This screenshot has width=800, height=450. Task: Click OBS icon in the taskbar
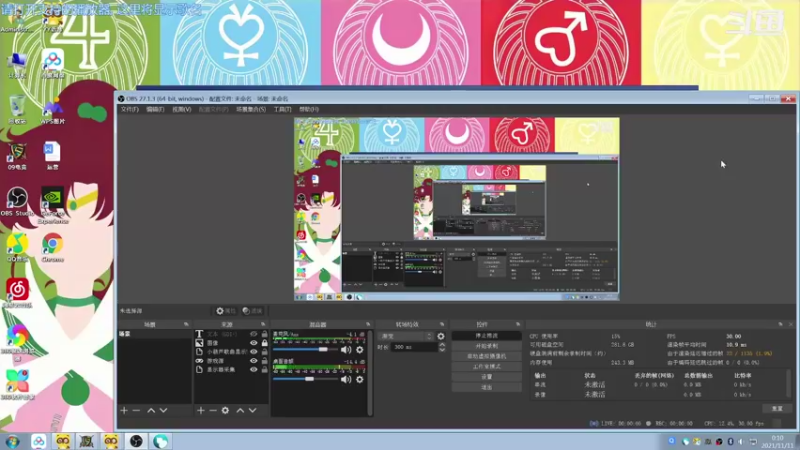point(136,441)
